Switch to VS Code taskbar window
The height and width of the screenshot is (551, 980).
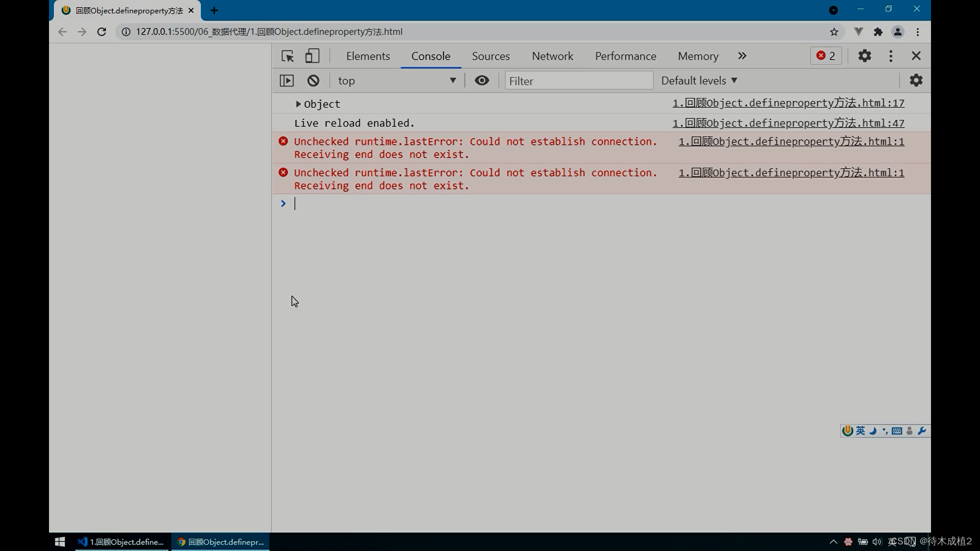tap(120, 542)
